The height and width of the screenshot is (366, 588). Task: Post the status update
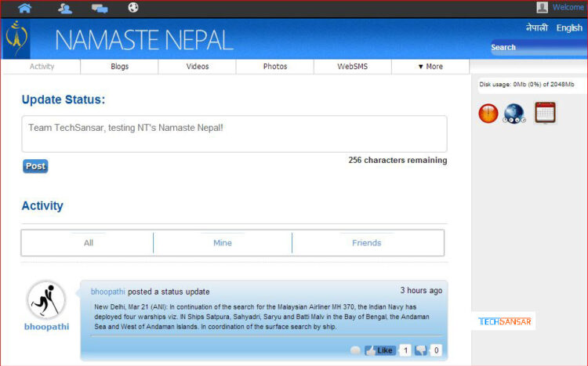click(35, 166)
